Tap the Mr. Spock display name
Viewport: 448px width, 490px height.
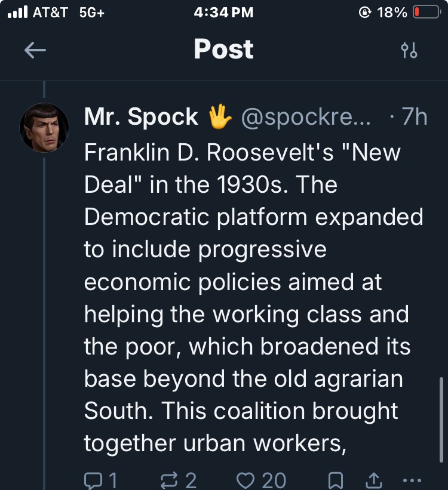click(141, 117)
